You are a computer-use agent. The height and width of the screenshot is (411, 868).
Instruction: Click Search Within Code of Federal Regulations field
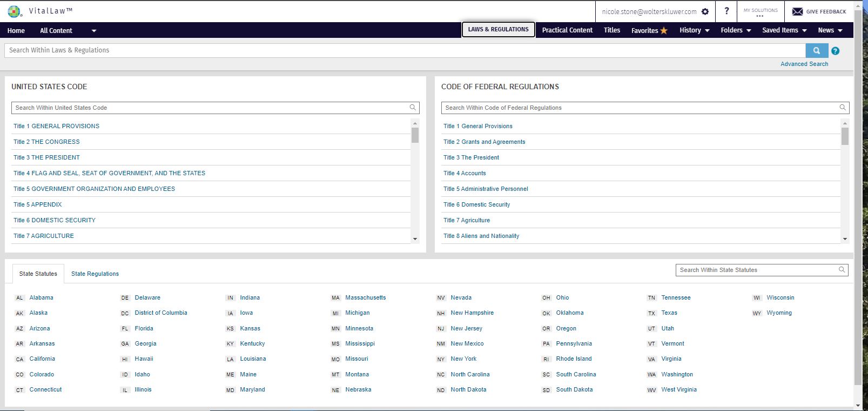click(x=637, y=108)
